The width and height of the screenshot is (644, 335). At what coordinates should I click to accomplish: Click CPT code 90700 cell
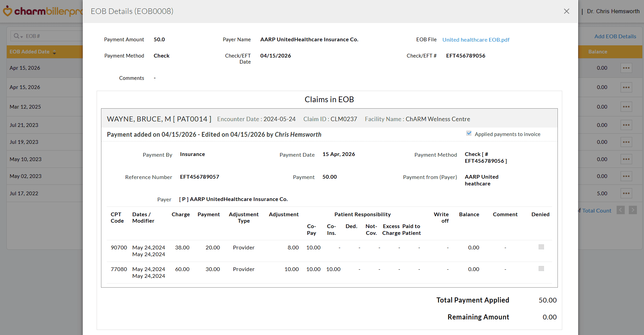pos(119,248)
